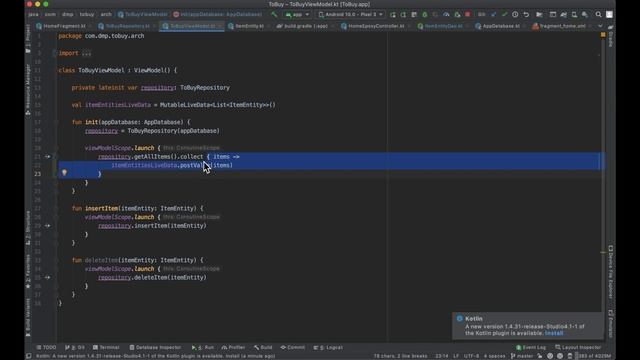Show hidden editor tabs dropdown chevron

[x=600, y=26]
